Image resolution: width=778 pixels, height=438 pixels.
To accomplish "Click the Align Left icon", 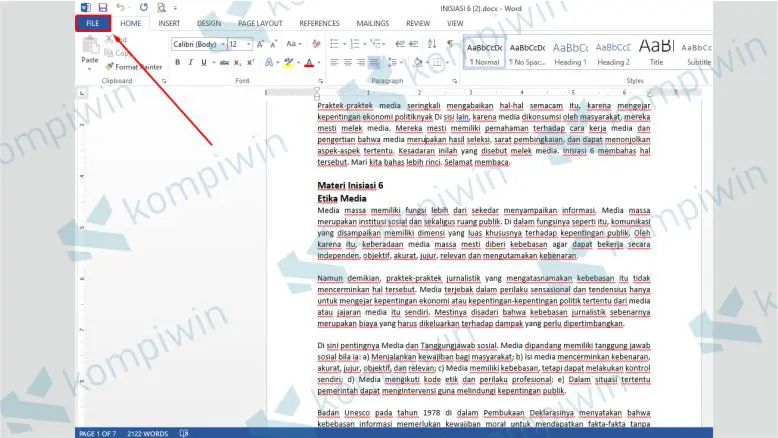I will coord(334,63).
